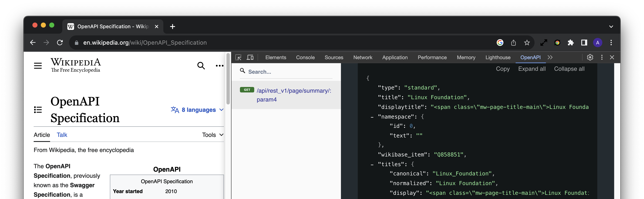
Task: Open the browser extensions puzzle icon
Action: coord(571,43)
